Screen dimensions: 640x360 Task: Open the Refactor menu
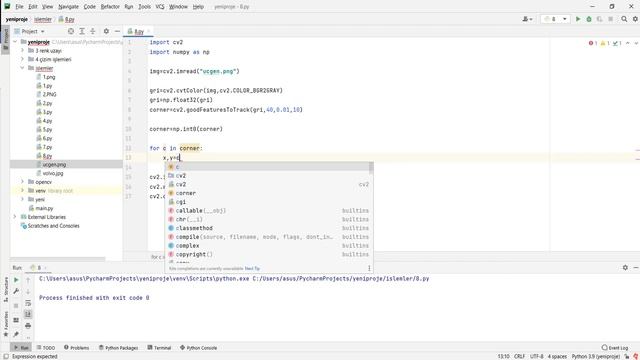[x=110, y=7]
